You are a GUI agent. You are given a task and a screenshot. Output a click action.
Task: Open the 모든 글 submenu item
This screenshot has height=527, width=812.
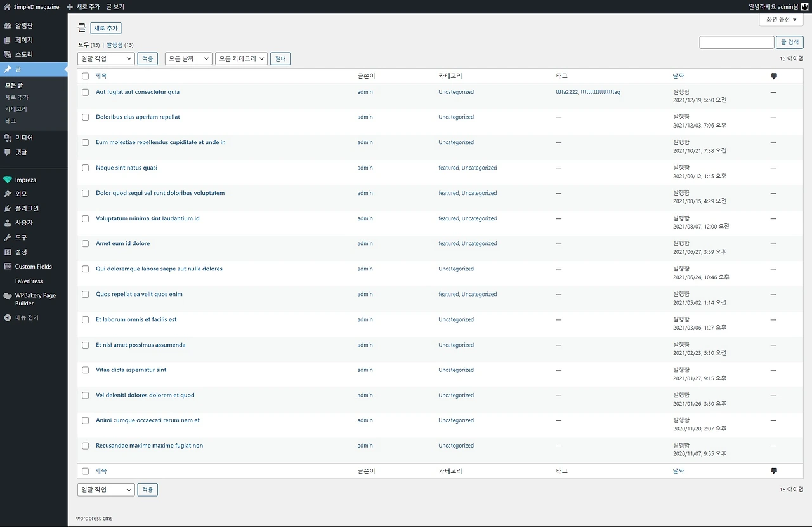pos(14,85)
